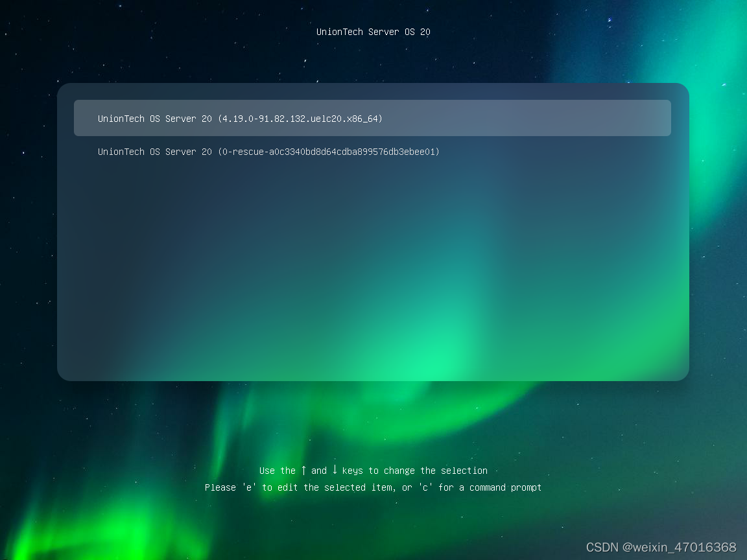Click the parenthesized kernel details of first entry
747x560 pixels.
click(x=301, y=119)
